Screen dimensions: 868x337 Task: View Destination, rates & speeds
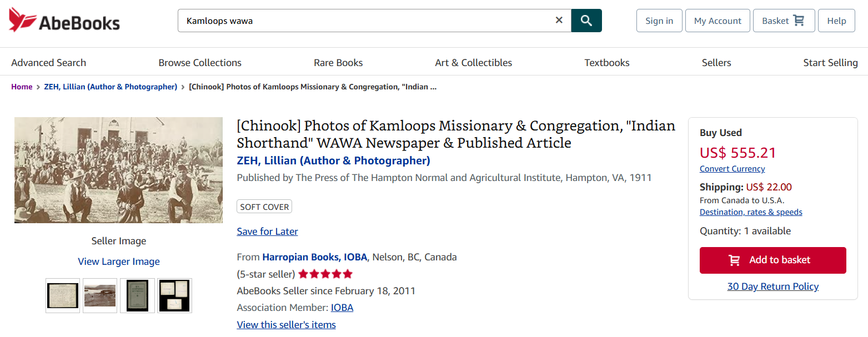point(751,212)
